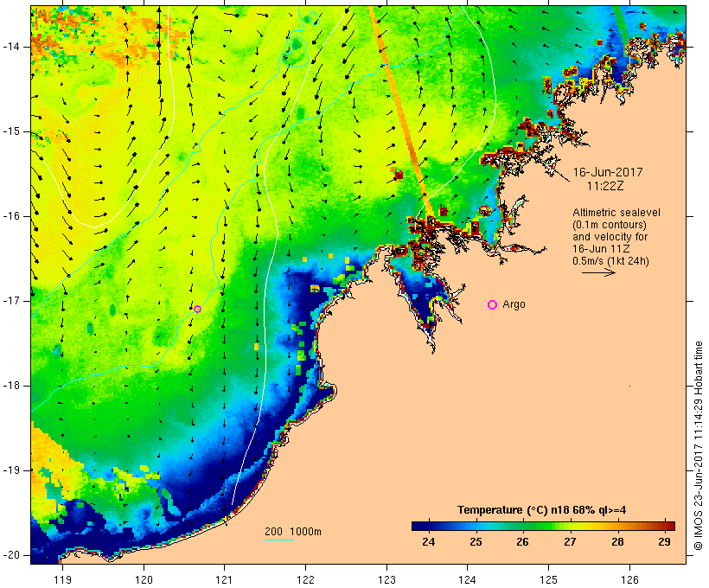Viewport: 709px width, 588px height.
Task: Click the 'Temperature (°C) n18 68% ql>=4' title
Action: point(542,510)
